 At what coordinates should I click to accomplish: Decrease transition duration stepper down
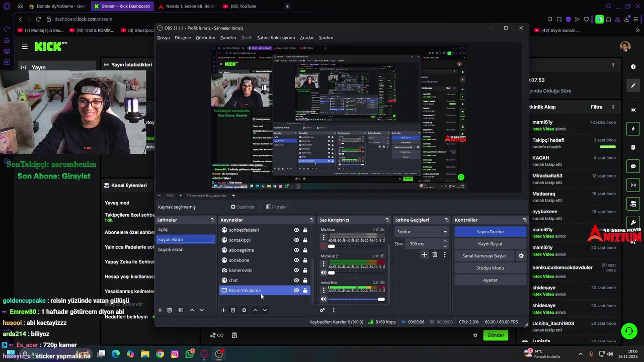click(445, 246)
